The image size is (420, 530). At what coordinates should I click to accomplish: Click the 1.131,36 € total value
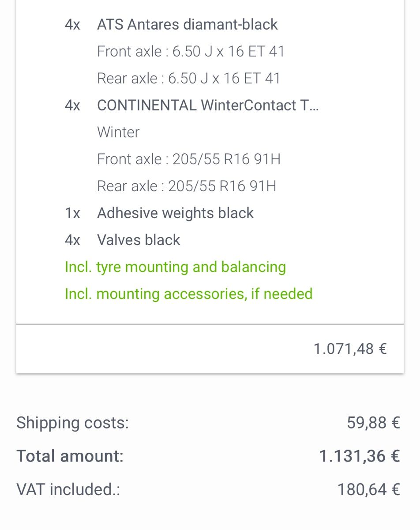pos(359,456)
